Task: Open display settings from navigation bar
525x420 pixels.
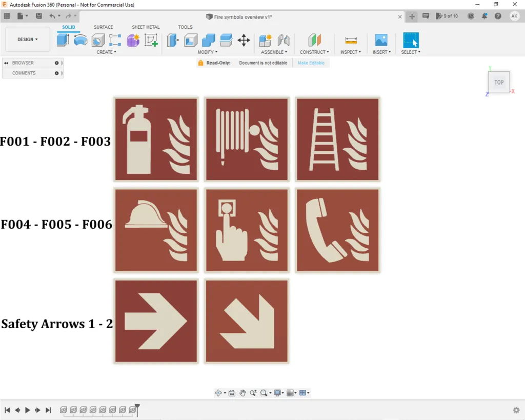Action: click(277, 393)
